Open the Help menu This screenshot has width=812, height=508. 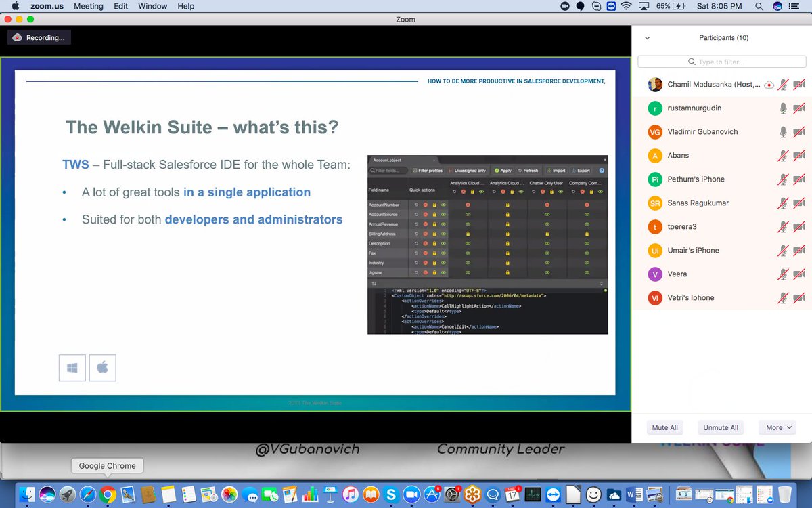(x=186, y=6)
